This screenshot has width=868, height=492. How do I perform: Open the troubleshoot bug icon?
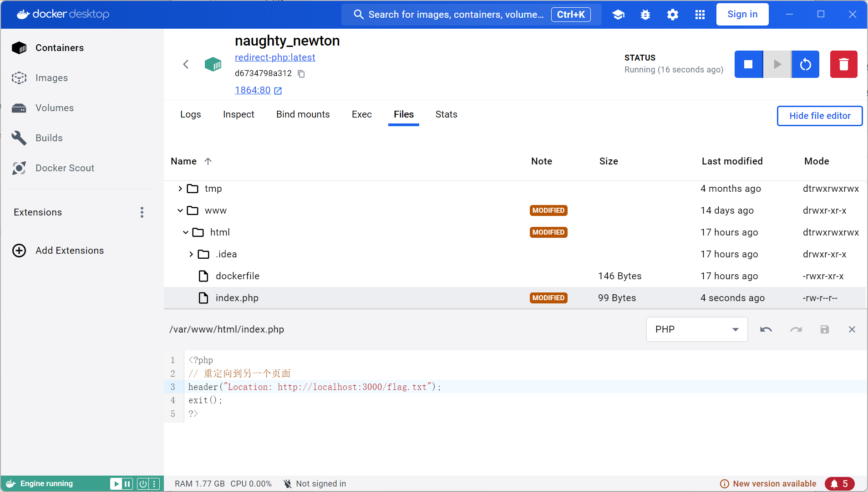pos(645,15)
